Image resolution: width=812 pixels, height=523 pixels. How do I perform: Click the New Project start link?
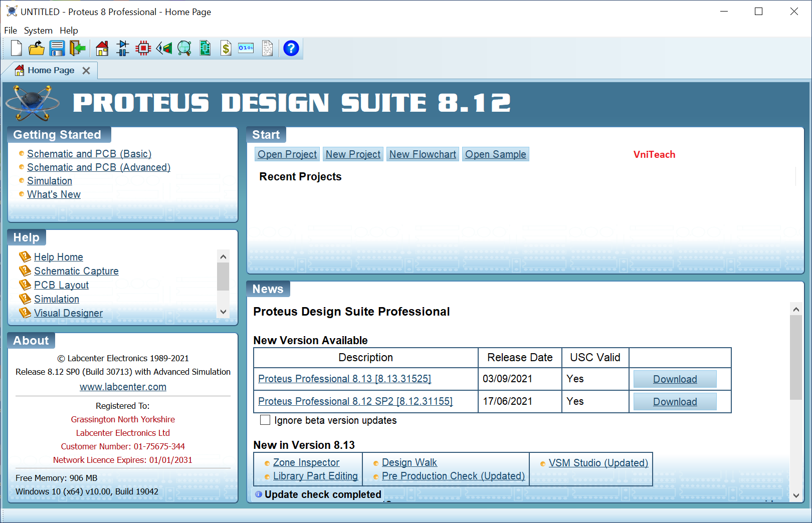[353, 154]
